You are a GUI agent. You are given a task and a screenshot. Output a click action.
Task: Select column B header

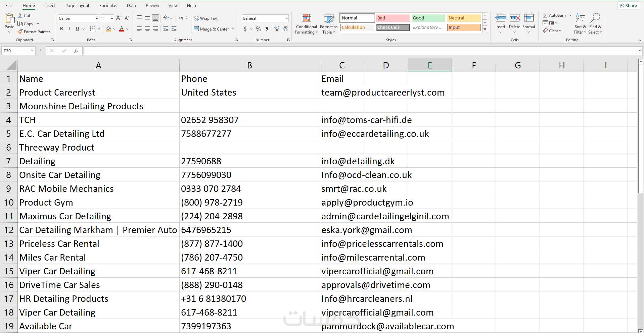tap(249, 65)
